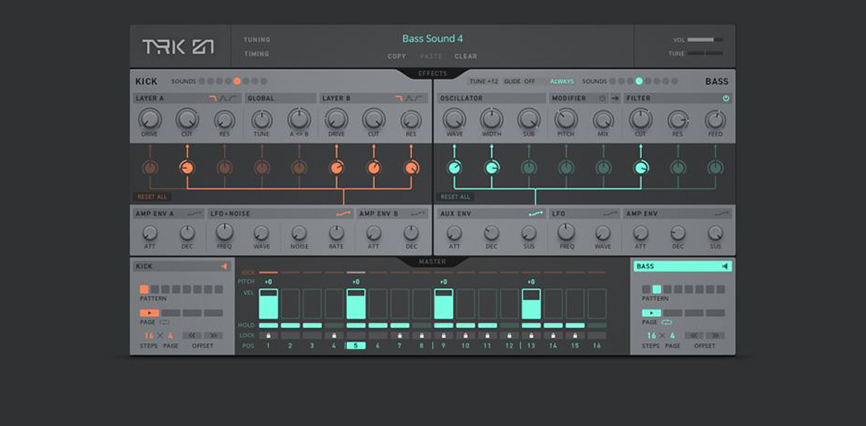Click the BASS track speaker icon
Screen dimensions: 866x426
click(725, 266)
